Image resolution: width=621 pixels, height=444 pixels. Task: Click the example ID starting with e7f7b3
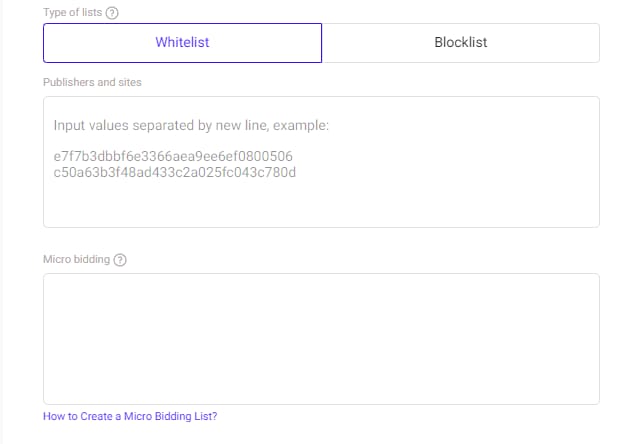172,157
